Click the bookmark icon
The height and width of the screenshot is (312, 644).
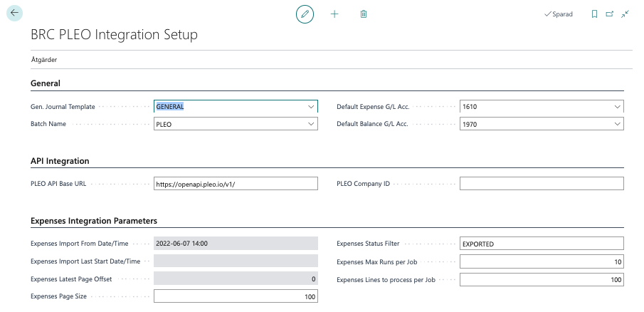[x=594, y=14]
